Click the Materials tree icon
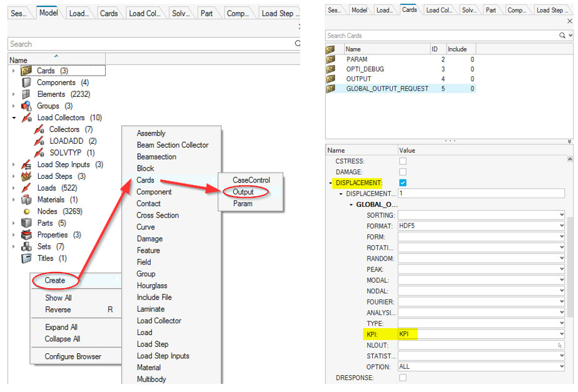The width and height of the screenshot is (578, 392). (x=26, y=200)
